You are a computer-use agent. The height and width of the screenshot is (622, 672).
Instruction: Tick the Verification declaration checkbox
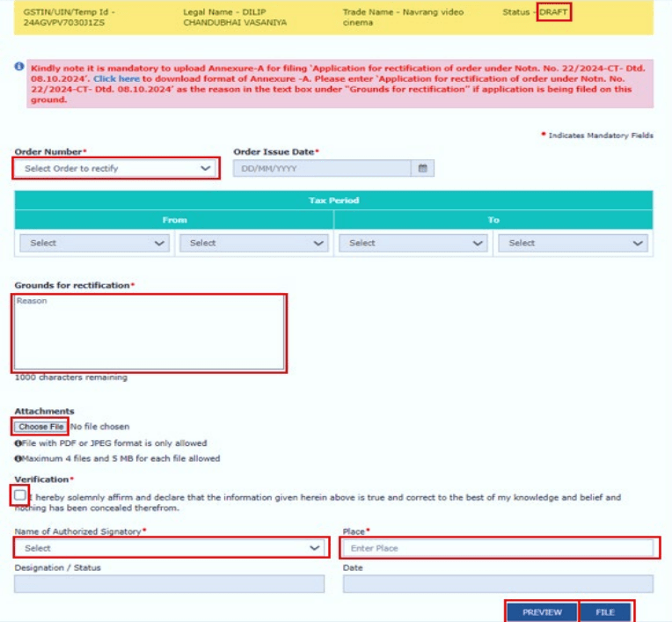pyautogui.click(x=20, y=496)
